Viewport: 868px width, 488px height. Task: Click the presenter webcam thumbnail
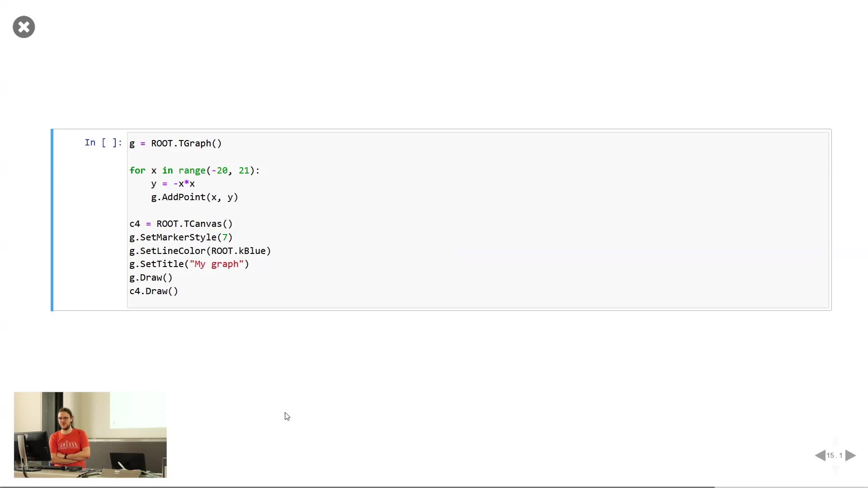coord(90,435)
